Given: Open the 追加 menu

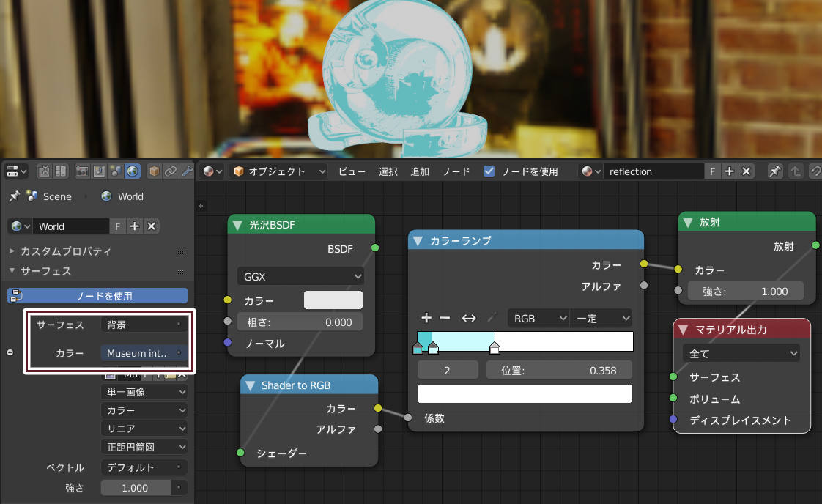Looking at the screenshot, I should click(x=419, y=171).
